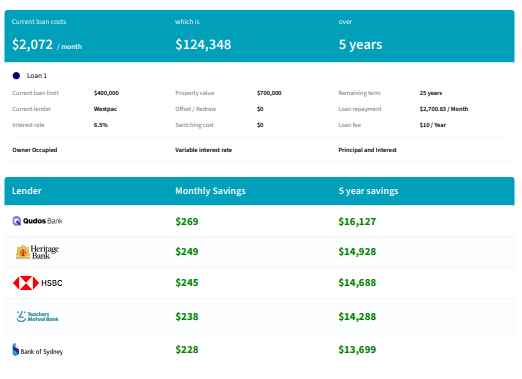Select HSBC $245 monthly savings
The width and height of the screenshot is (522, 379).
(x=187, y=283)
